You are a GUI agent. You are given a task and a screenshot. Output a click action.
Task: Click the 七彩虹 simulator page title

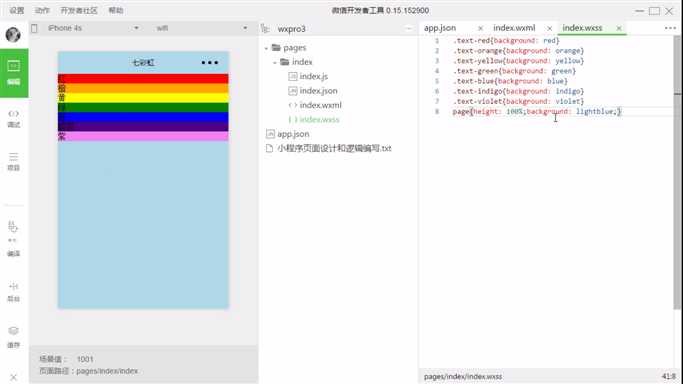(x=143, y=63)
